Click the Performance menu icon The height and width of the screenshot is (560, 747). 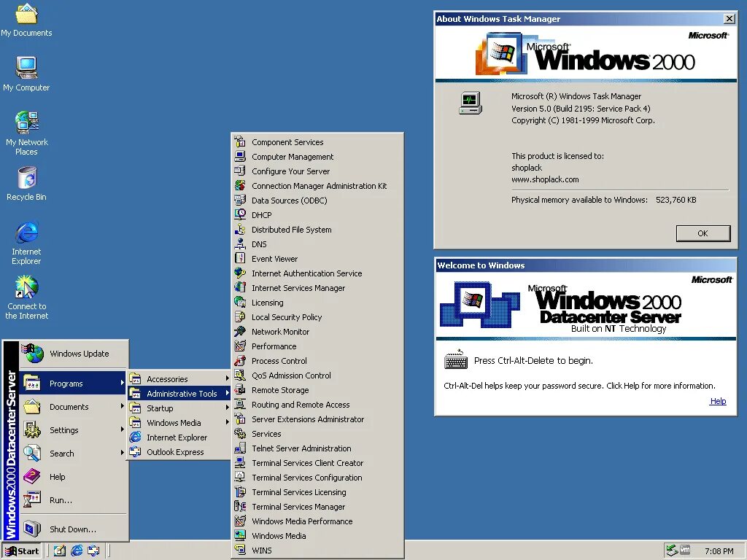point(240,346)
